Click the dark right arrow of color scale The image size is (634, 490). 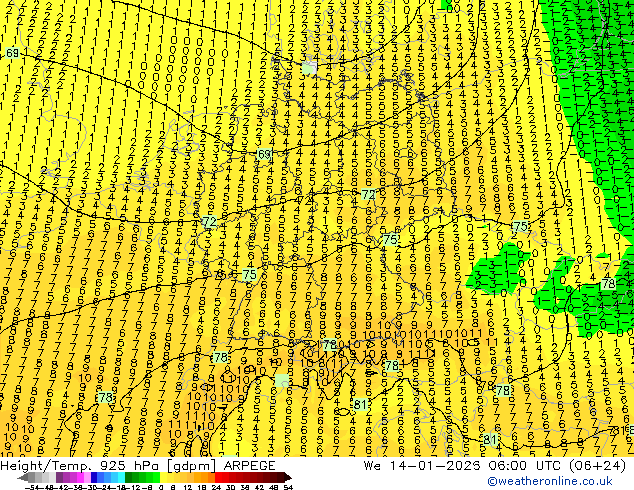288,477
